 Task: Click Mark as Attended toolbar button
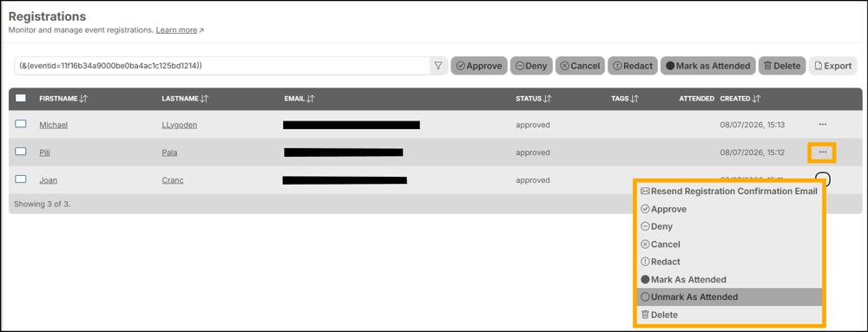pos(707,66)
